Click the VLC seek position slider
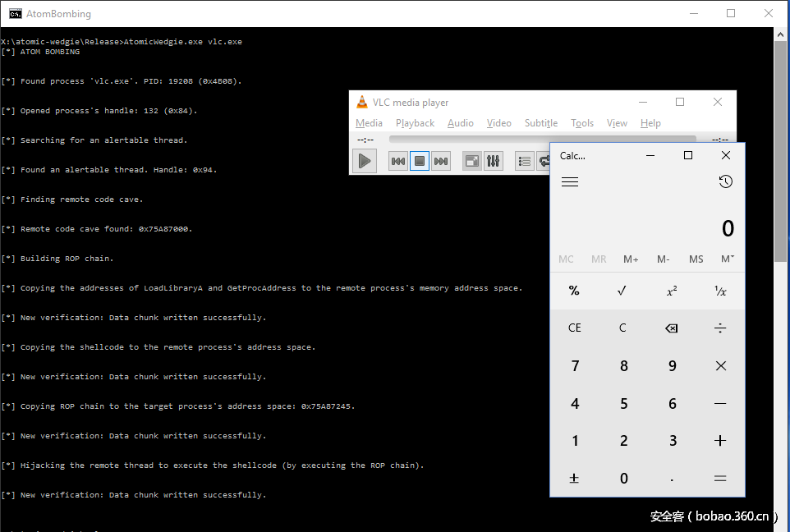Viewport: 790px width, 532px height. point(542,140)
